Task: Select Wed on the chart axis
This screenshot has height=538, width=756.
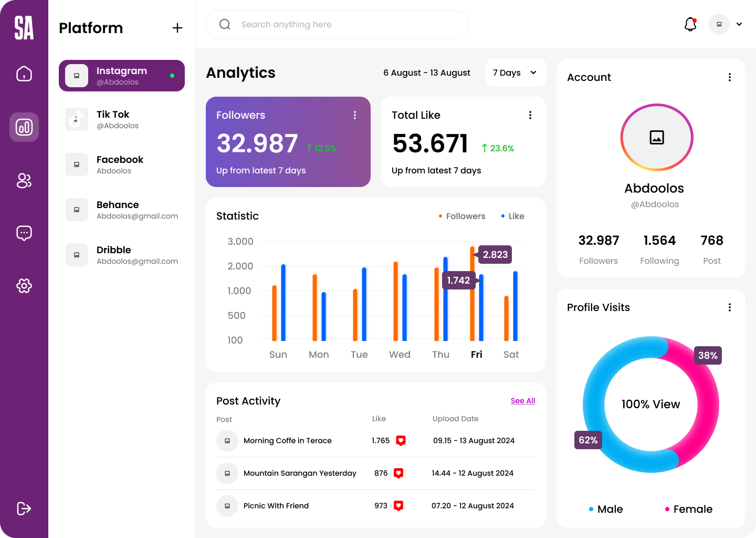Action: (x=400, y=355)
